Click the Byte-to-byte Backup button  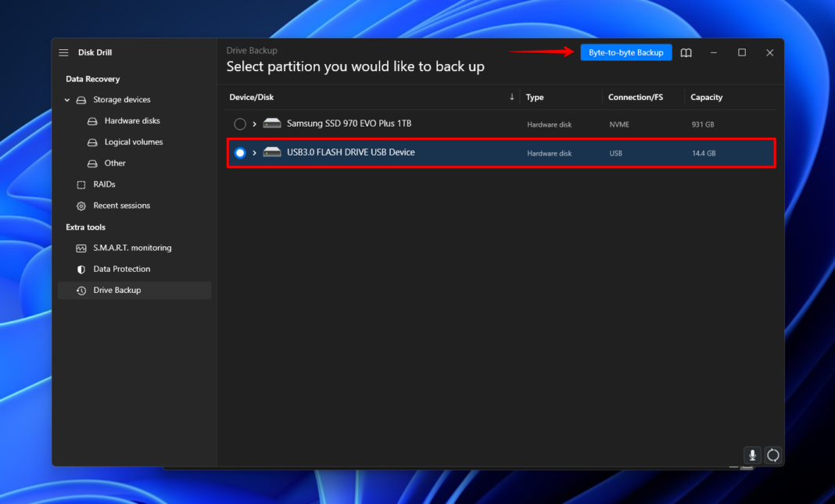click(625, 52)
